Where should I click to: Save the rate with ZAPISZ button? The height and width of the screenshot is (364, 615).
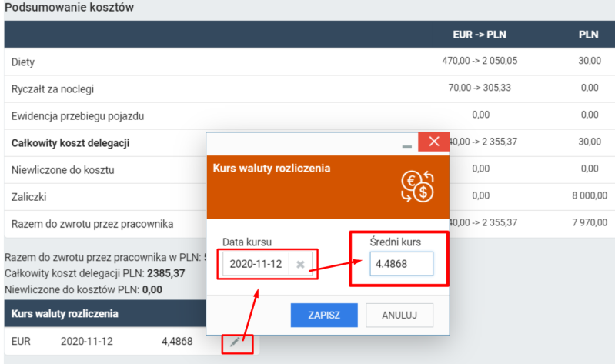coord(324,315)
